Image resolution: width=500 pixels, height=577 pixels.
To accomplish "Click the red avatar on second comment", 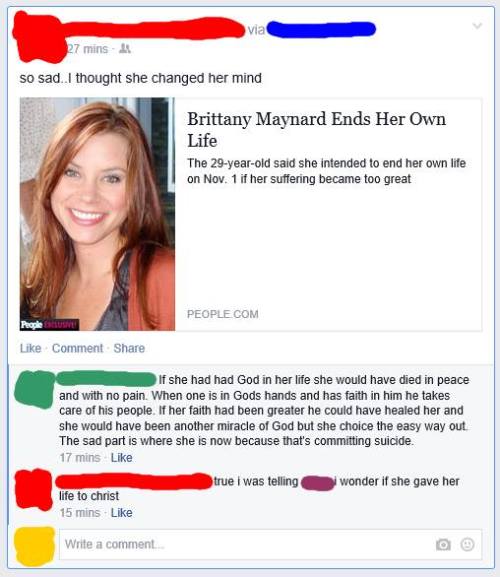I will (x=34, y=490).
